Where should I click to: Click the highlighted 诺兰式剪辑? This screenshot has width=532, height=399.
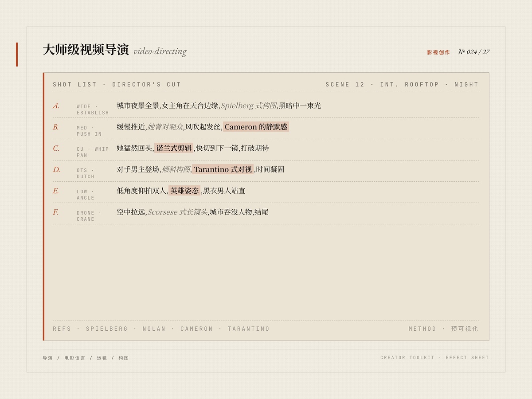coord(174,148)
